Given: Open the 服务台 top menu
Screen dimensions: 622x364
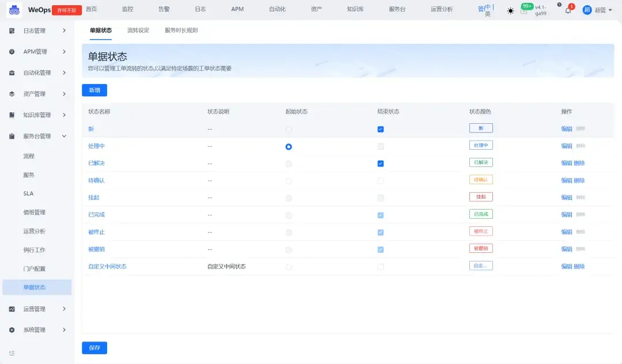Looking at the screenshot, I should coord(397,9).
